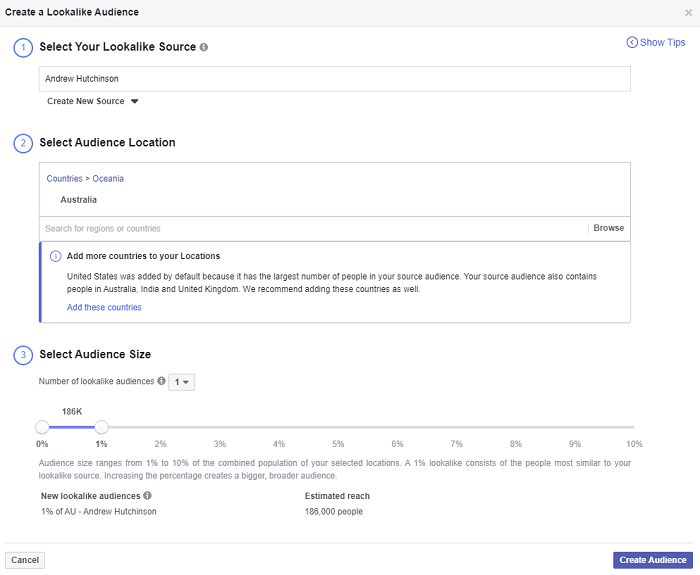Screen dimensions: 700x575
Task: Click Add these countries link
Action: point(104,307)
